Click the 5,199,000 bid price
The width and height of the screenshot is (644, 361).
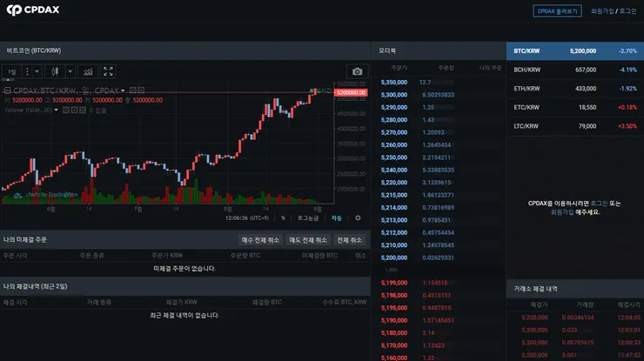click(x=394, y=283)
